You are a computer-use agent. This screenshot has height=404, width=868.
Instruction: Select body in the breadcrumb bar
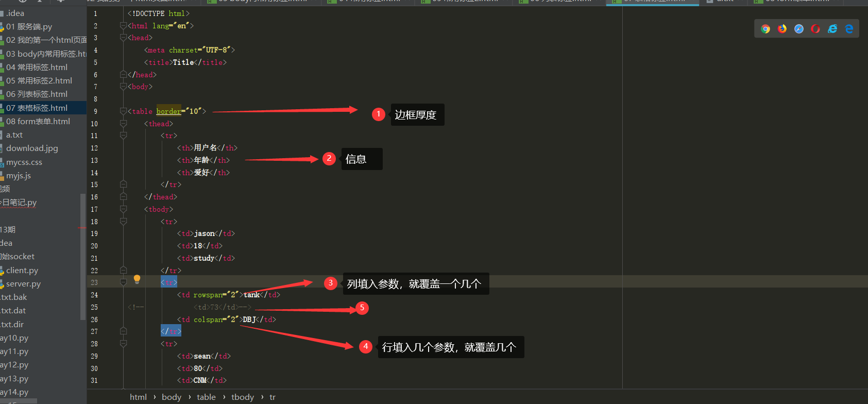click(x=172, y=397)
